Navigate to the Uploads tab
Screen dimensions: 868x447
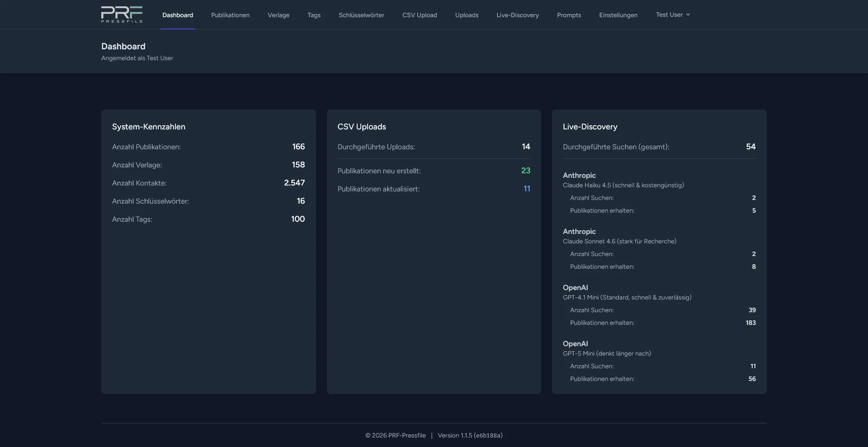coord(467,15)
